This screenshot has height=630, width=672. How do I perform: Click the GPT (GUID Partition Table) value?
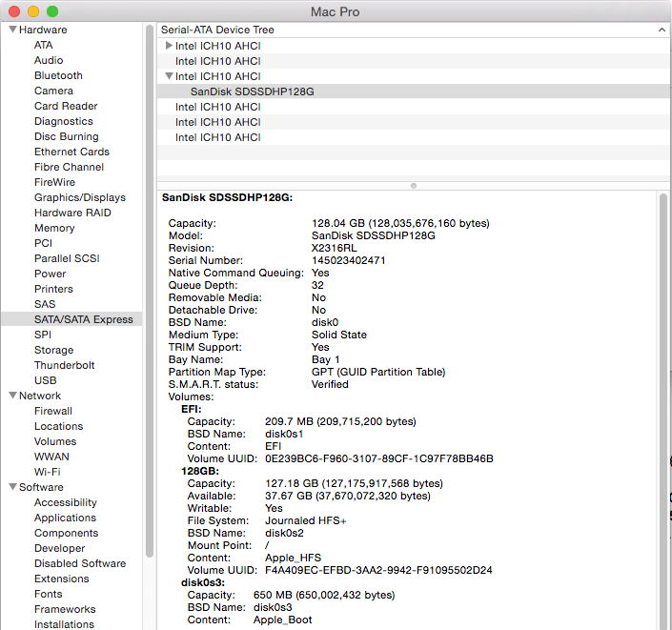pyautogui.click(x=378, y=372)
